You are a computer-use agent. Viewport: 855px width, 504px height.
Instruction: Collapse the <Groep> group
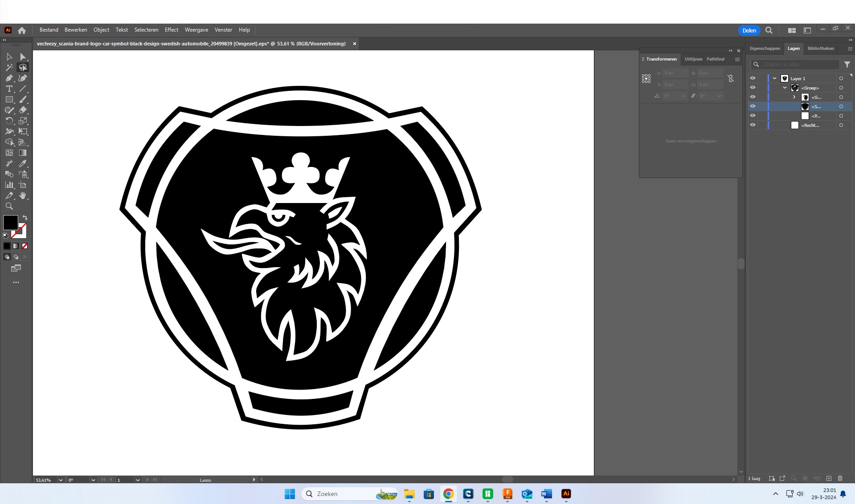coord(785,88)
